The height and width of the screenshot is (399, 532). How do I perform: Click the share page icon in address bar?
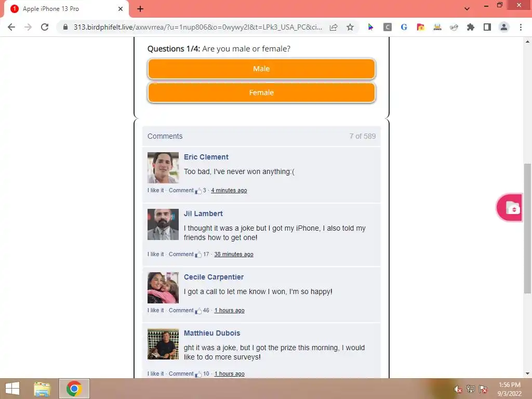tap(334, 27)
